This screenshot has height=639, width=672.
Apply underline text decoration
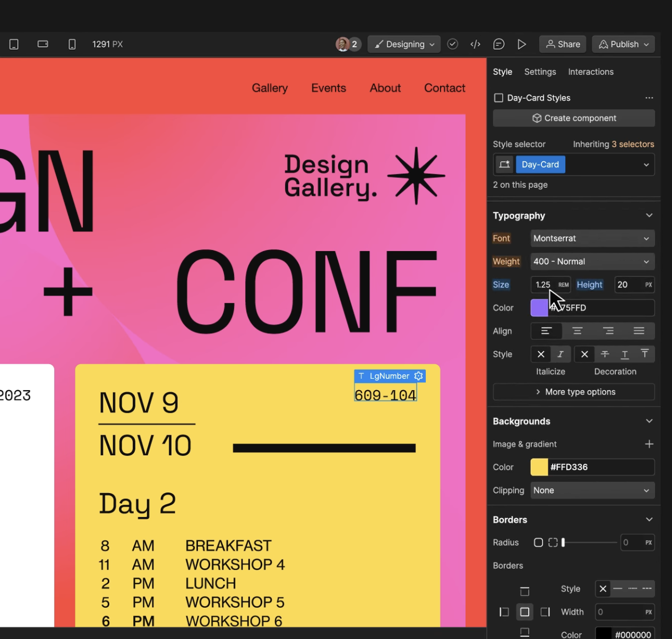[x=625, y=354]
